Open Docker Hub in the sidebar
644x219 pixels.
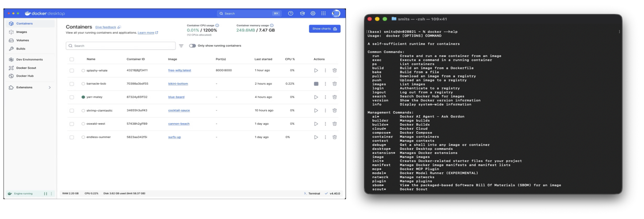[x=30, y=76]
